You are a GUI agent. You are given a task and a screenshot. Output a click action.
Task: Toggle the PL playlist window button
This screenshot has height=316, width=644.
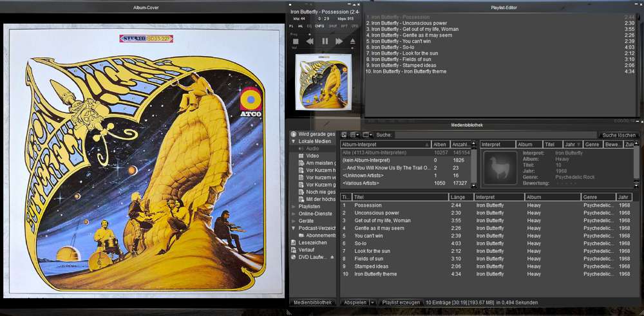tap(292, 26)
